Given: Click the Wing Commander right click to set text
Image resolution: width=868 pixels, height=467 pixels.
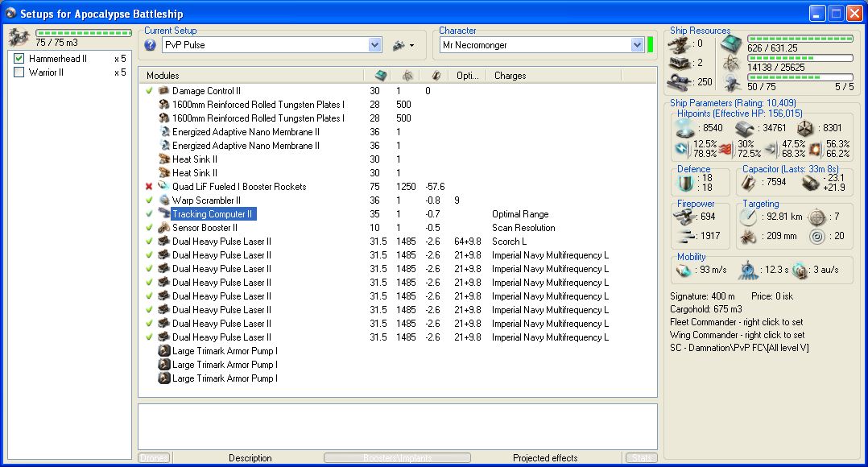Looking at the screenshot, I should 738,335.
